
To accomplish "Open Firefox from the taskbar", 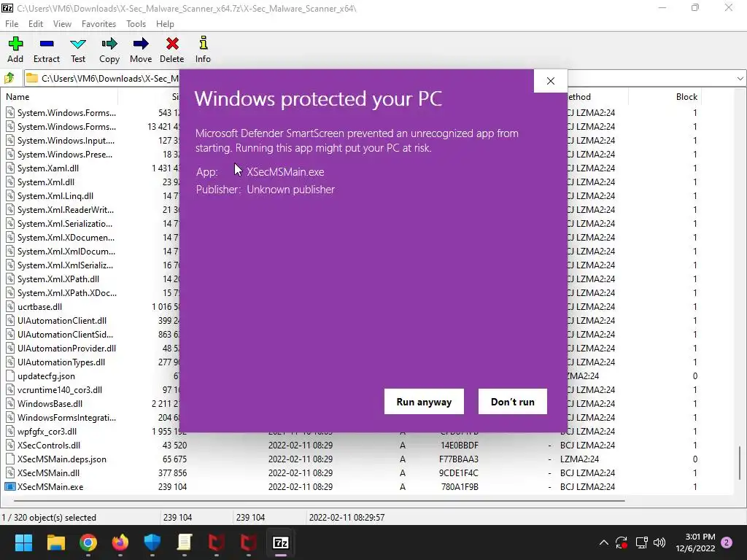I will point(120,542).
